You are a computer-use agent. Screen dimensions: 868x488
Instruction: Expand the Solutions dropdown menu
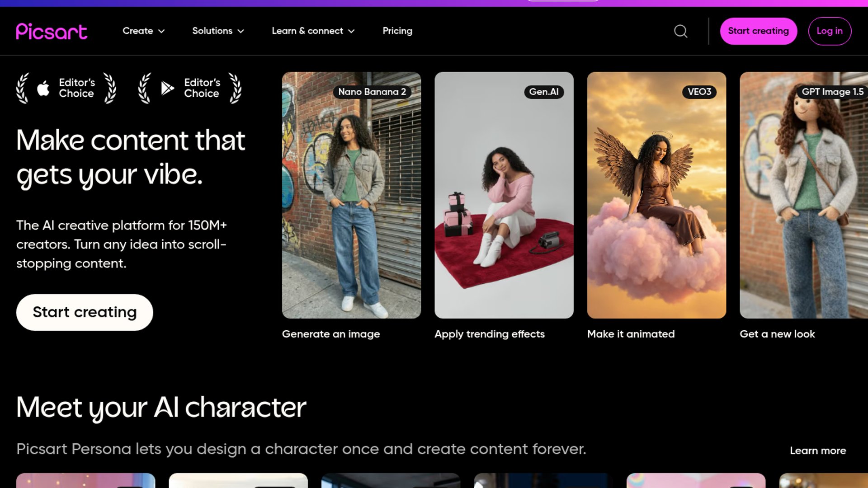click(218, 31)
